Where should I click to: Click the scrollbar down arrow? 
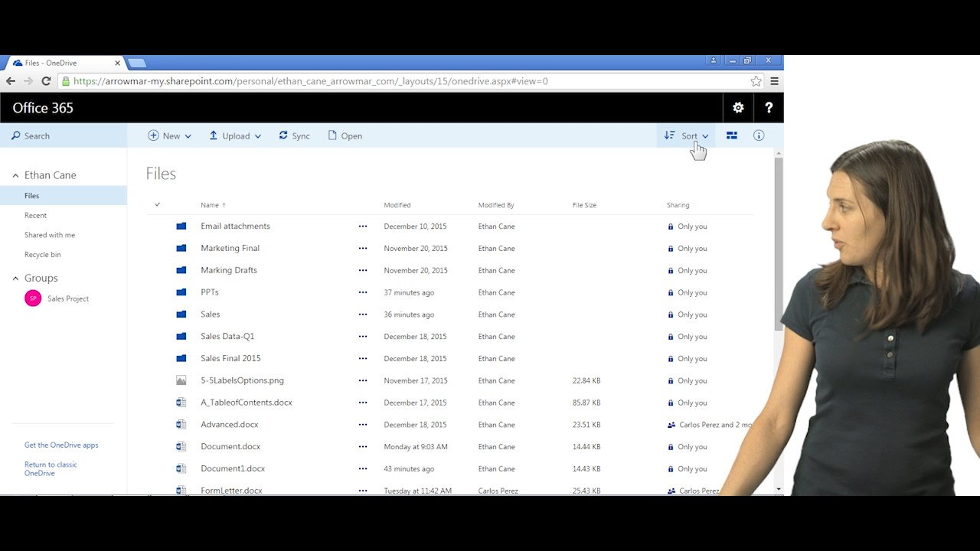[x=779, y=489]
